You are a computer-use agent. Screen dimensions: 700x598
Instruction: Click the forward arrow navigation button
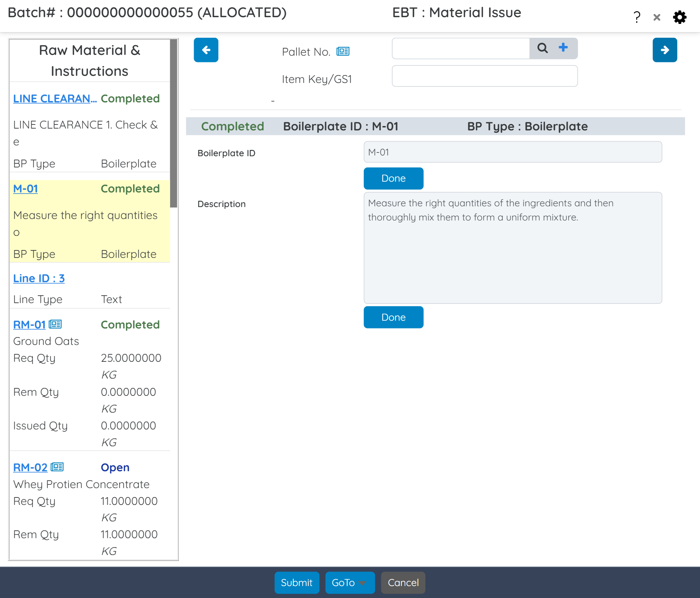tap(664, 50)
